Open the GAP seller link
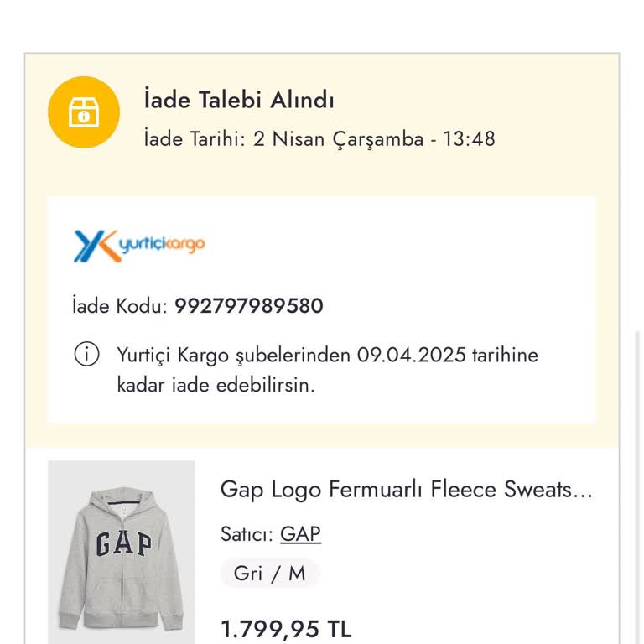 tap(300, 534)
